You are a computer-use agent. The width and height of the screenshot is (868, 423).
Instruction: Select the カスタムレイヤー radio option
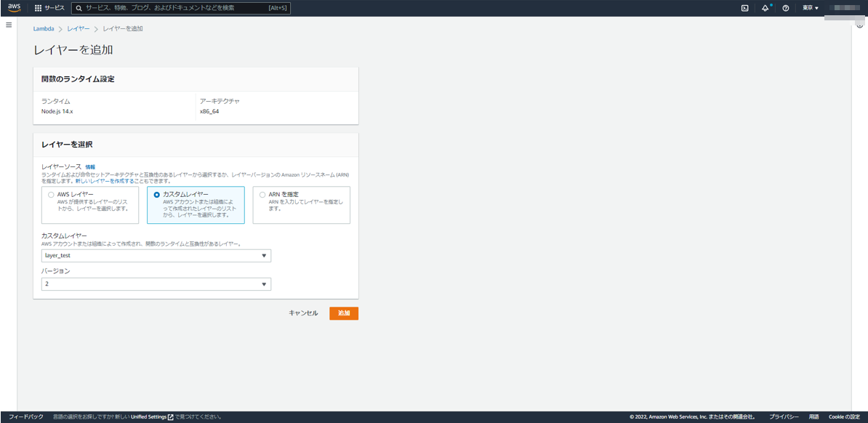pyautogui.click(x=157, y=193)
